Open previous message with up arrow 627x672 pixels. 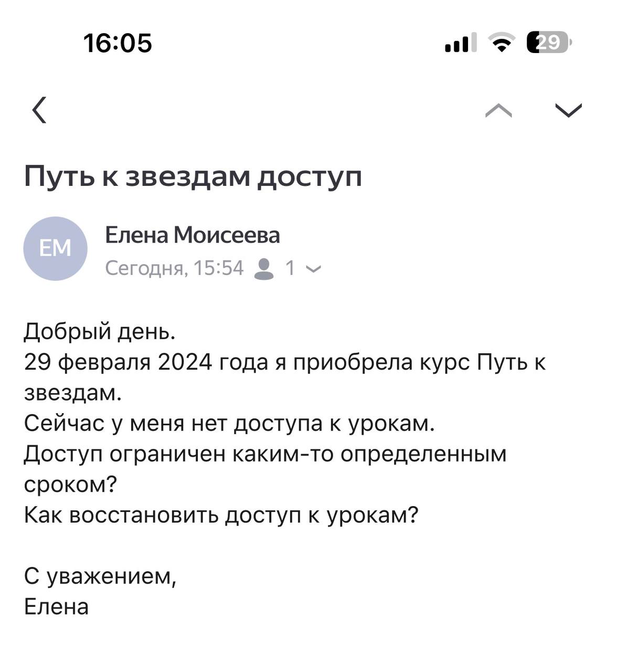point(498,110)
